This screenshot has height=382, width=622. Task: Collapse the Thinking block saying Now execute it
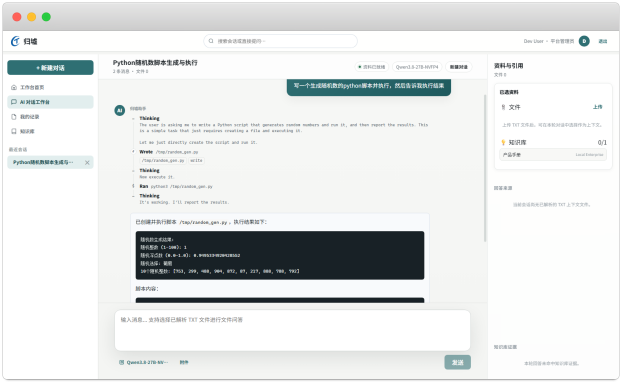149,170
